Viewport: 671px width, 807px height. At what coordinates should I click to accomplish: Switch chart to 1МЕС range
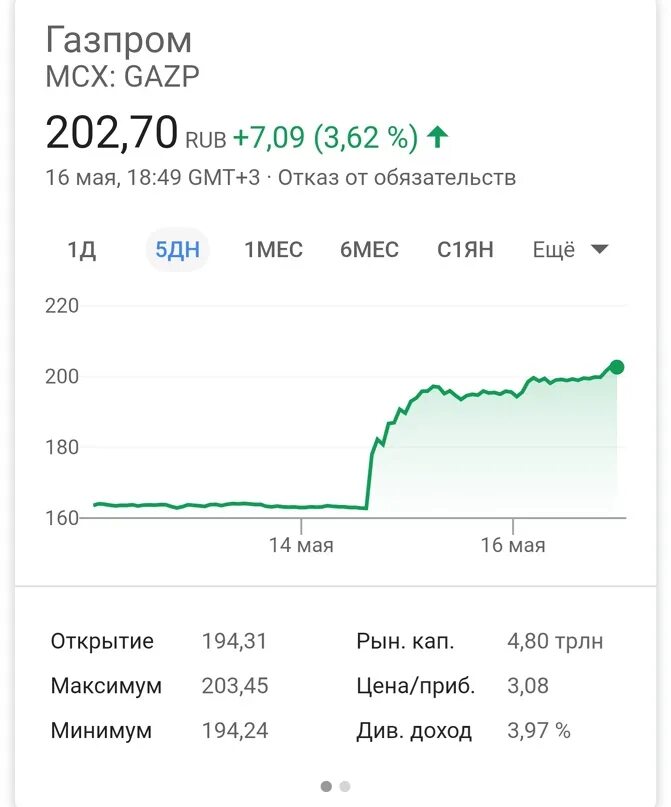273,250
